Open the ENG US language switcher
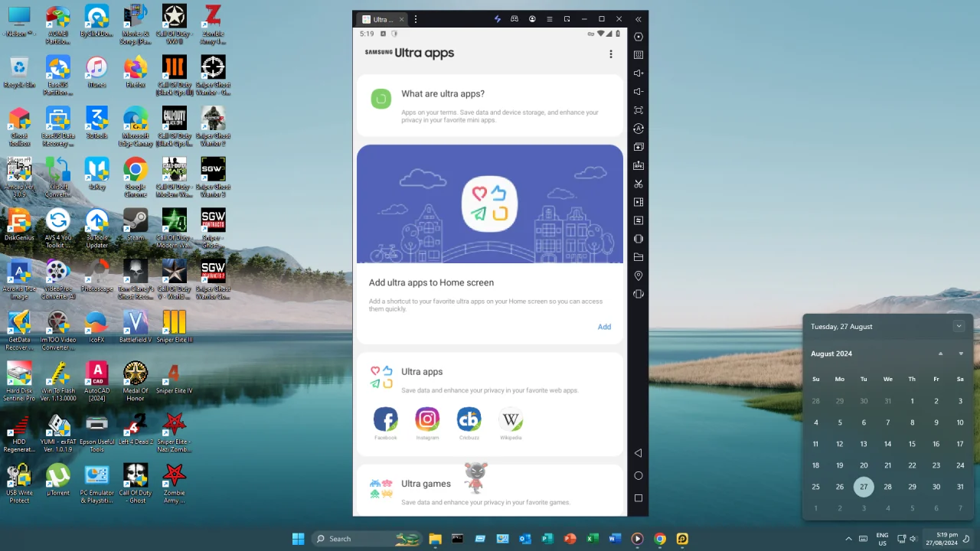 point(882,539)
